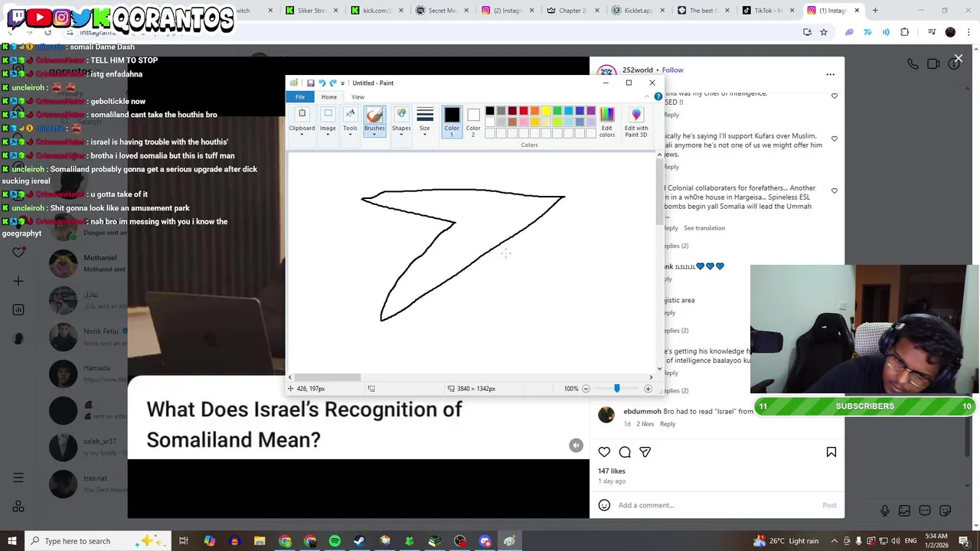Click Edit with Paint 3D
980x551 pixels.
636,122
